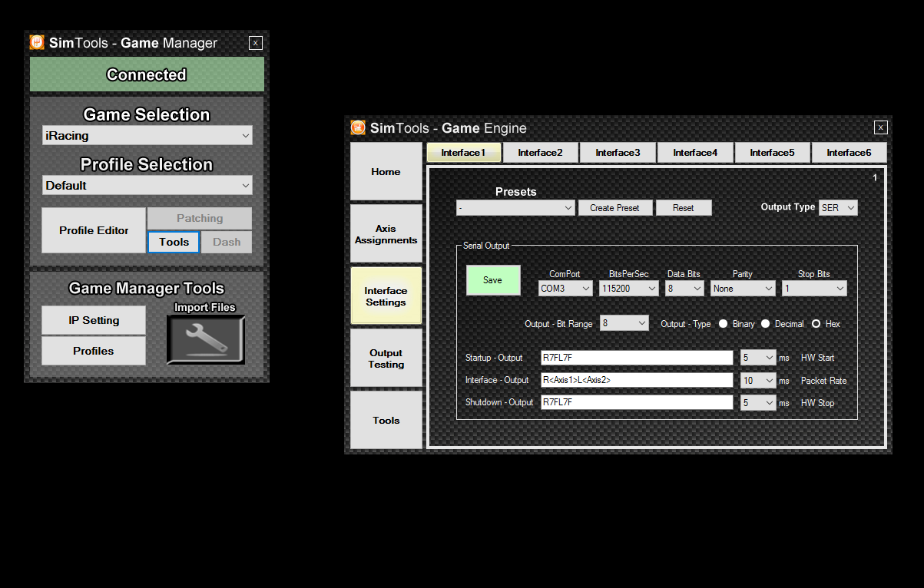Click the Create Preset button

pos(615,208)
